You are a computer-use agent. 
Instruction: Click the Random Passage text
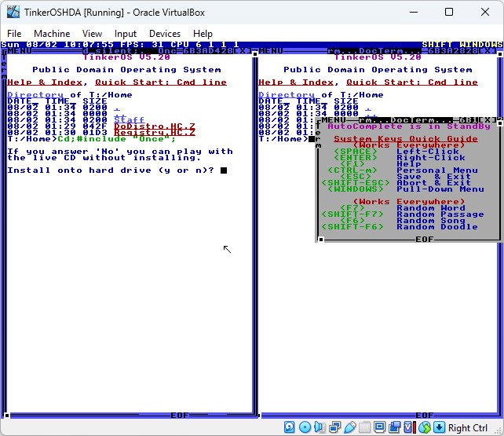coord(440,214)
